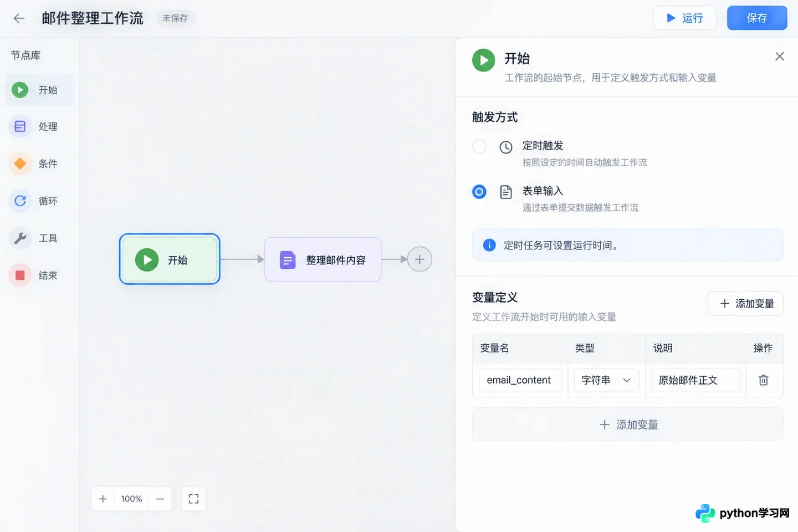Open the 字符串 type dropdown
798x532 pixels.
click(606, 380)
